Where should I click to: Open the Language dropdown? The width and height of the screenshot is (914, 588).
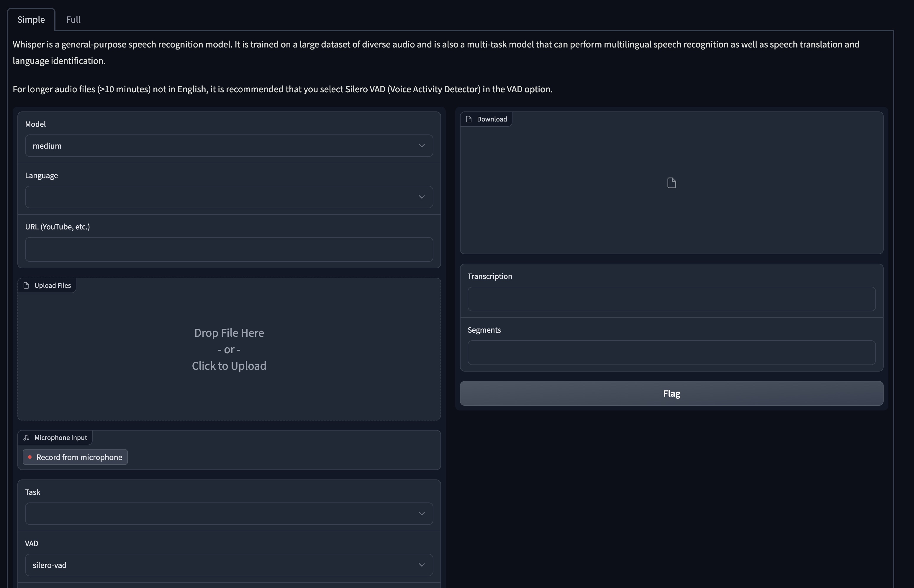pos(229,197)
